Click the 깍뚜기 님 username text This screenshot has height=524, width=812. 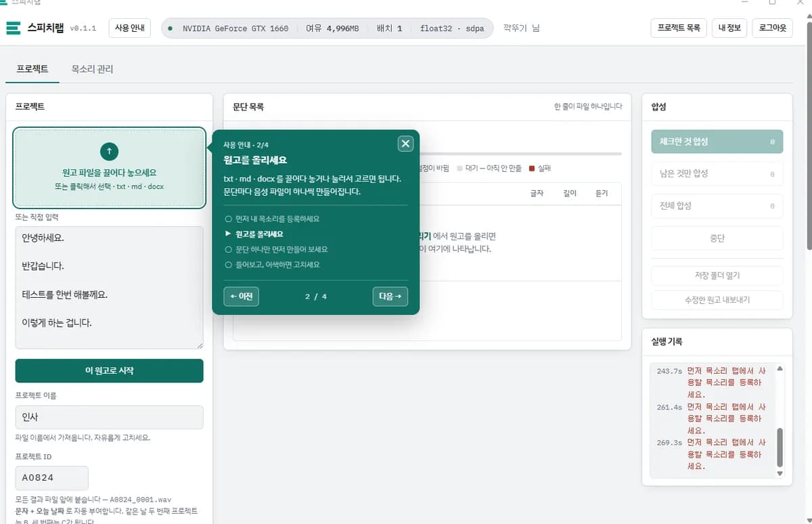pyautogui.click(x=521, y=28)
